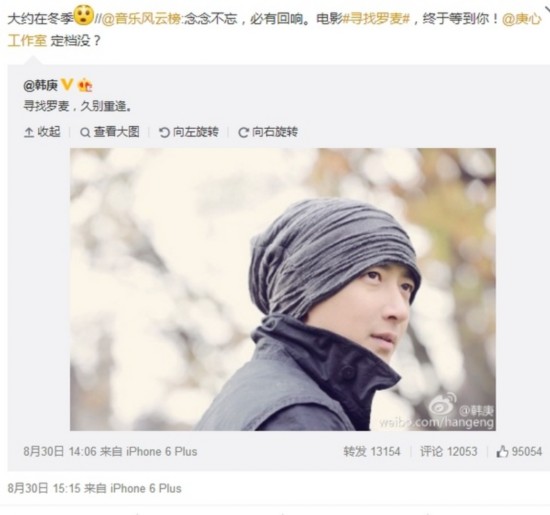Click the counterclockwise rotate icon
The height and width of the screenshot is (515, 550).
click(x=164, y=133)
